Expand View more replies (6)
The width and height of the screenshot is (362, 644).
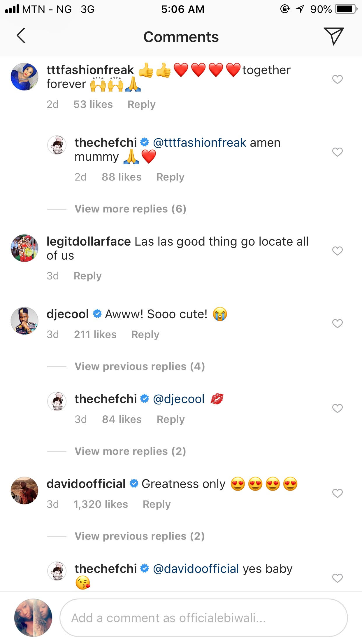(130, 209)
